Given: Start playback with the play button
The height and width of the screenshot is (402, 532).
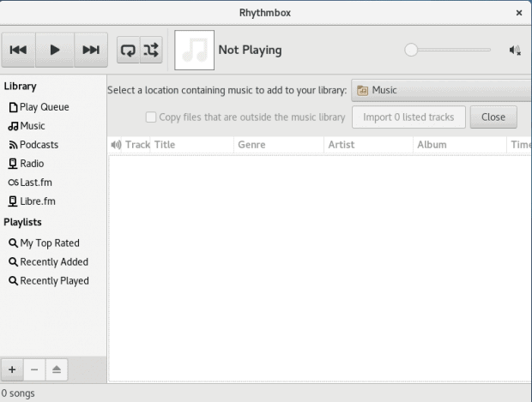Looking at the screenshot, I should [x=55, y=50].
